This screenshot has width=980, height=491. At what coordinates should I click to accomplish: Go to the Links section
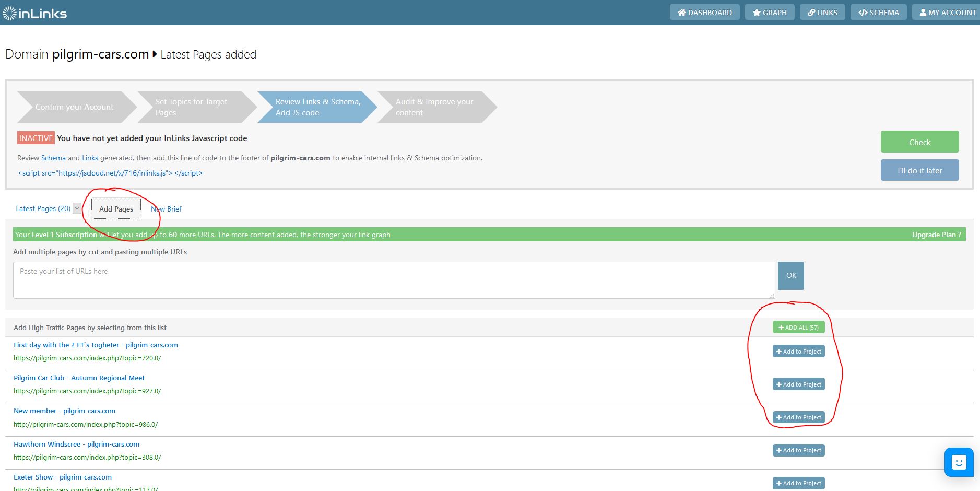click(822, 13)
